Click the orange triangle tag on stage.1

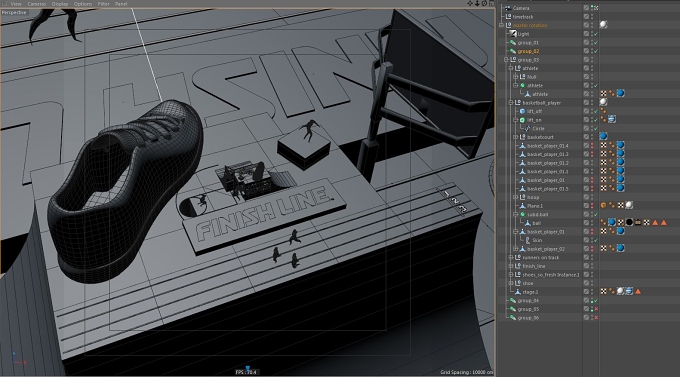(x=638, y=292)
